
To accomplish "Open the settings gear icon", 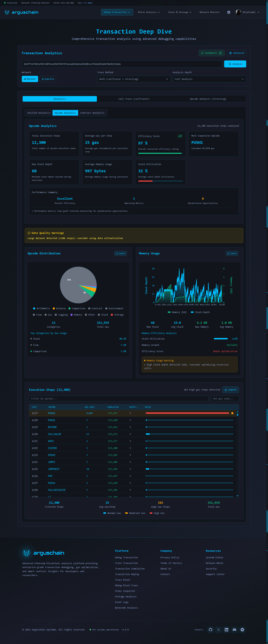I will point(228,12).
